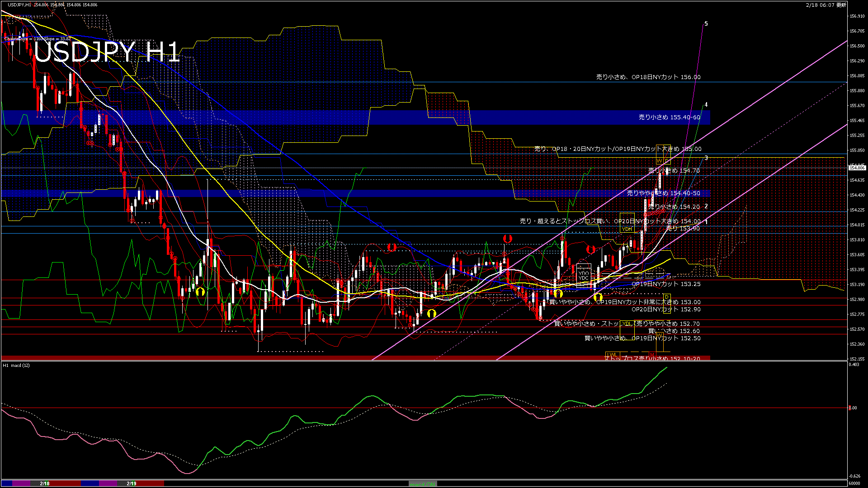Click the USDJPY,H1 symbol header text
868x488 pixels.
(x=20, y=5)
